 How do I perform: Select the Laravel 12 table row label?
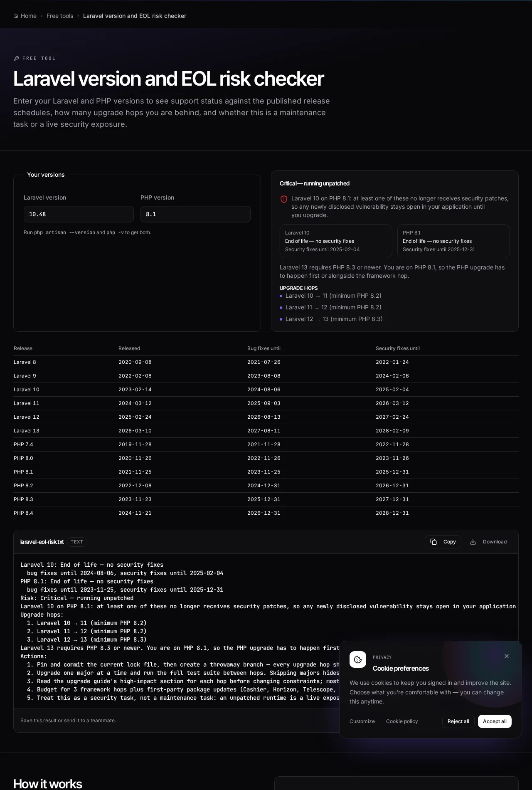click(27, 417)
